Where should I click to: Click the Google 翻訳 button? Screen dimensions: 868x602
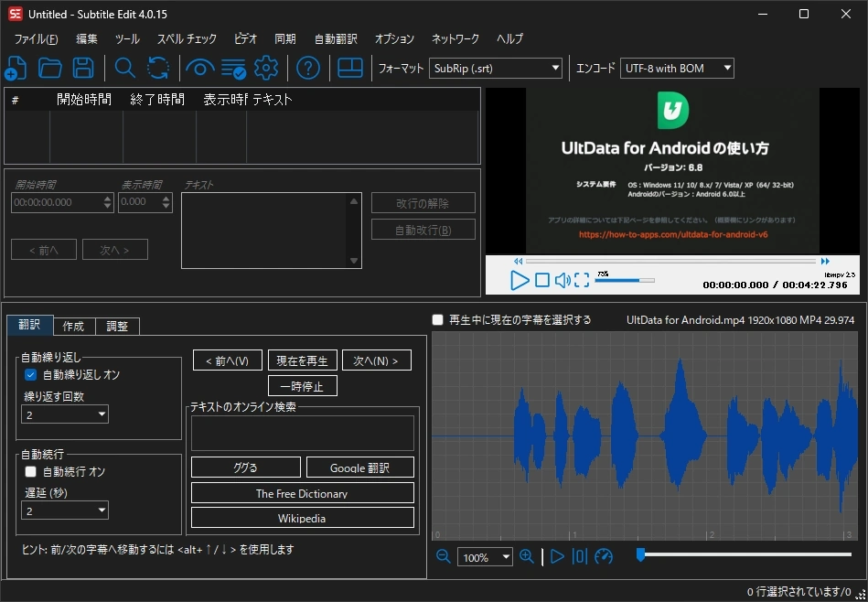[x=359, y=468]
